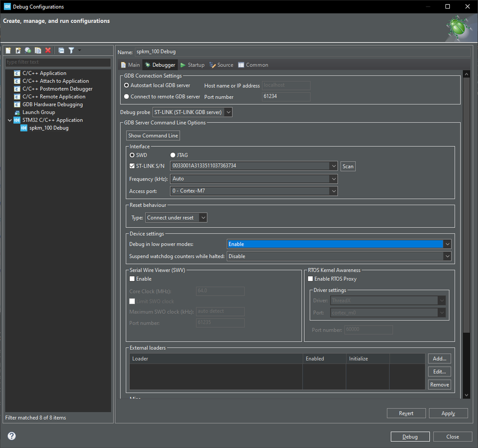Click the New prototype configuration icon
The width and height of the screenshot is (478, 448).
pos(18,50)
